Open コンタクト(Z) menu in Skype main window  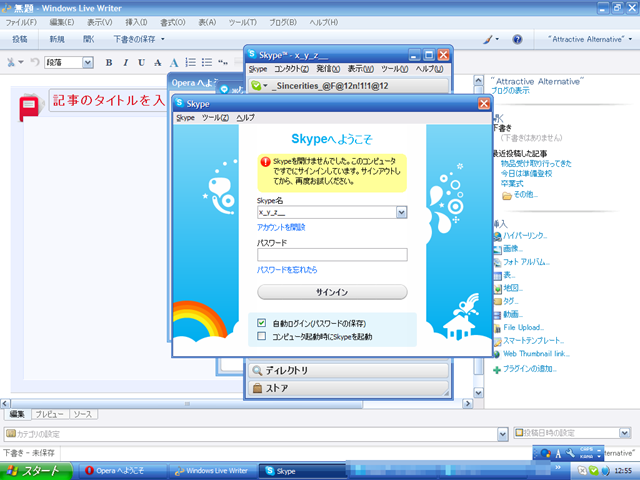pos(291,69)
